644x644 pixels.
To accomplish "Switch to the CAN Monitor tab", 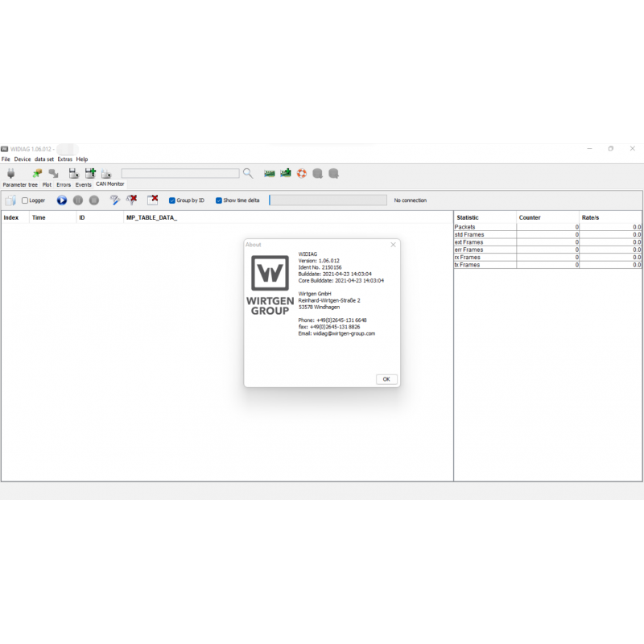I will click(x=109, y=184).
